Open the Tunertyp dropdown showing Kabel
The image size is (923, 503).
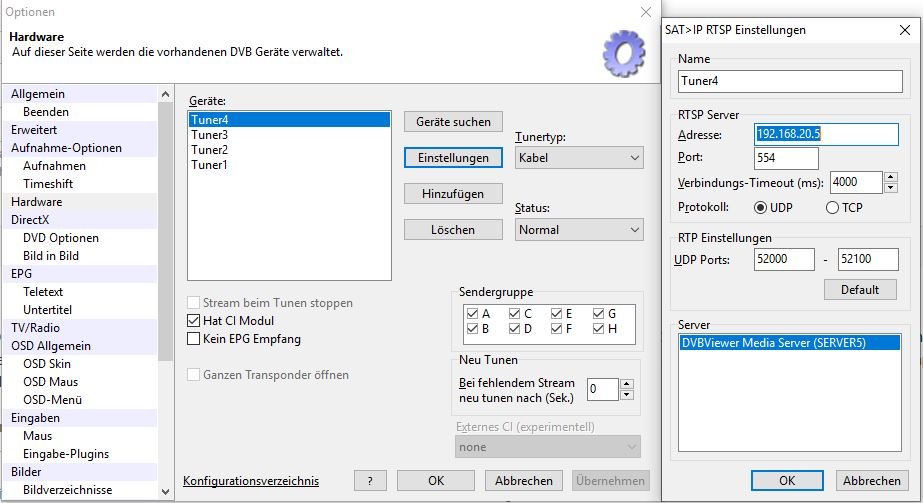pos(579,158)
